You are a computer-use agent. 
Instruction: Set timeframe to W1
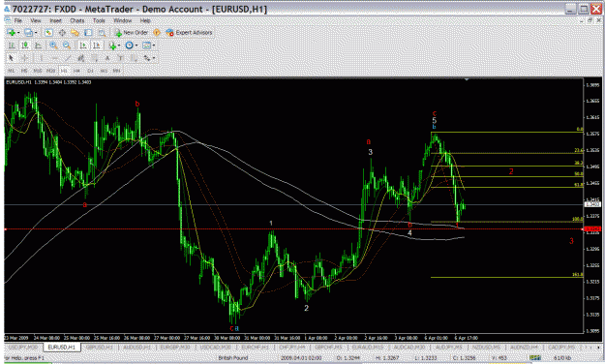coord(104,71)
